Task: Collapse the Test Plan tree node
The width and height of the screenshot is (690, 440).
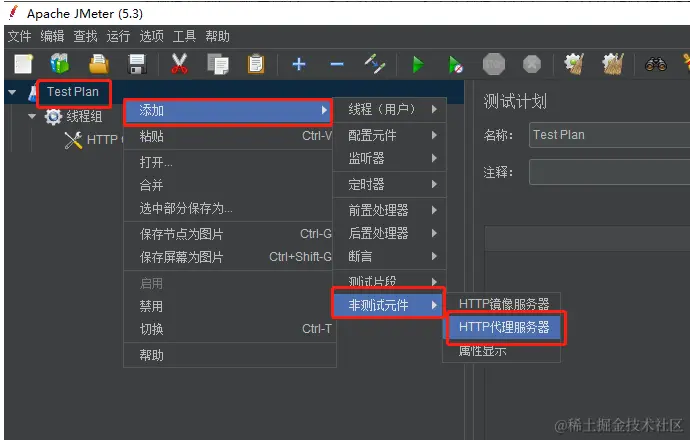Action: coord(12,92)
